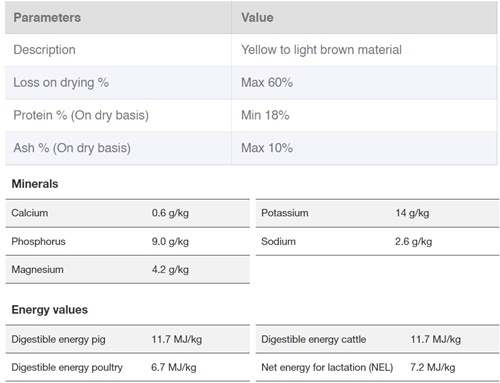The image size is (500, 383).
Task: Click the Max 60% value
Action: click(267, 82)
